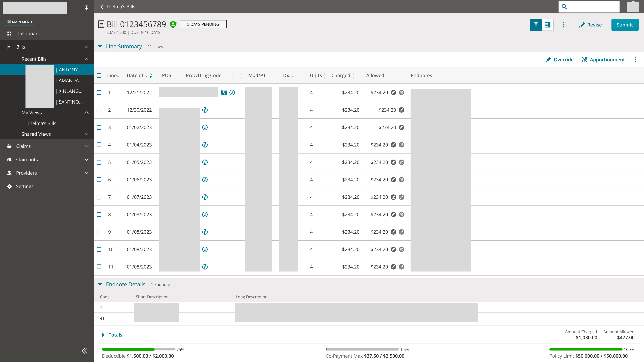Open Dashboard from the main menu
Viewport: 644px width, 362px height.
(28, 34)
